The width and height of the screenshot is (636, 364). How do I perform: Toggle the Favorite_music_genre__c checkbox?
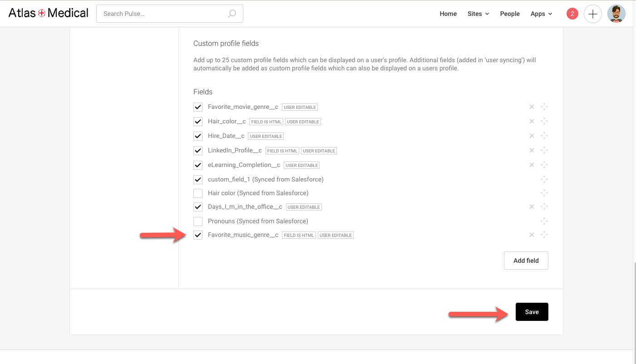(x=198, y=235)
